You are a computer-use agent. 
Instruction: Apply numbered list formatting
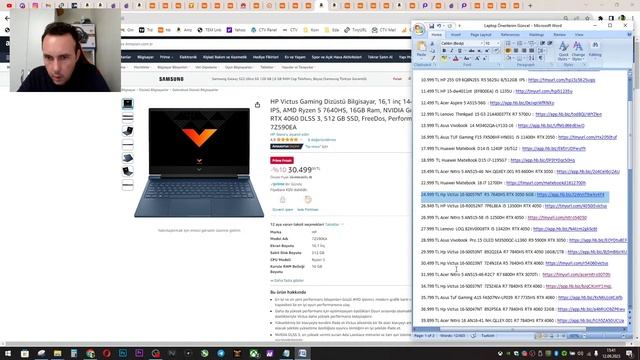(x=520, y=43)
